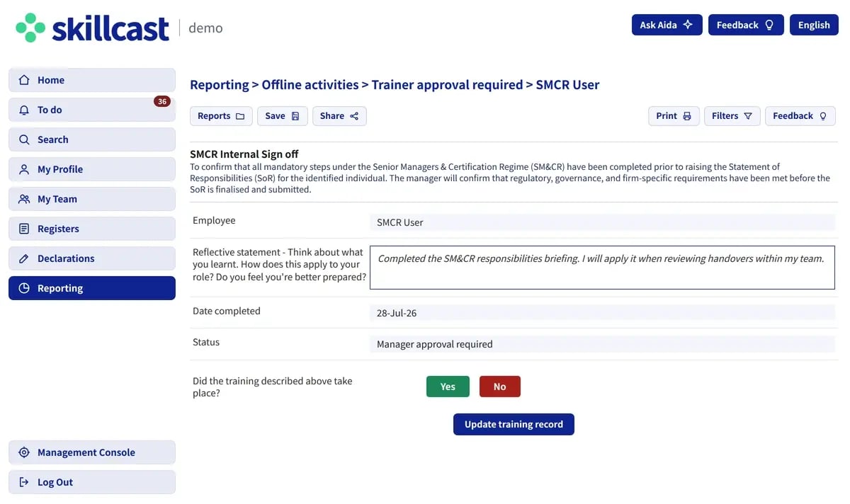Click the Save disk icon
The width and height of the screenshot is (850, 504).
(x=295, y=116)
